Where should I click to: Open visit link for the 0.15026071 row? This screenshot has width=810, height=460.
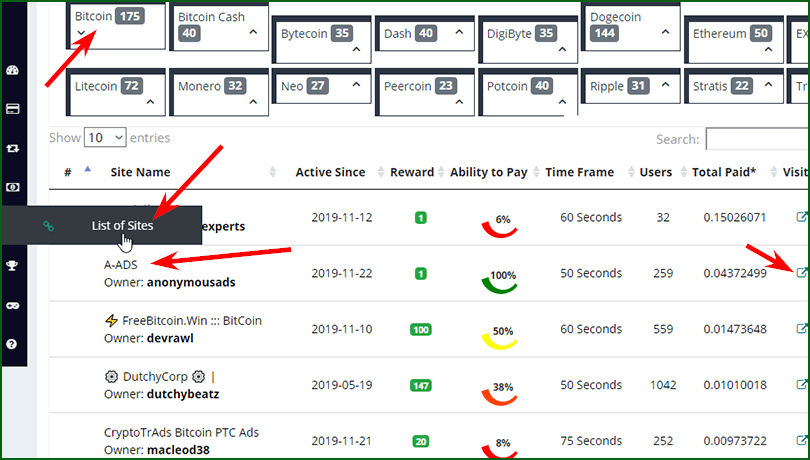[801, 217]
